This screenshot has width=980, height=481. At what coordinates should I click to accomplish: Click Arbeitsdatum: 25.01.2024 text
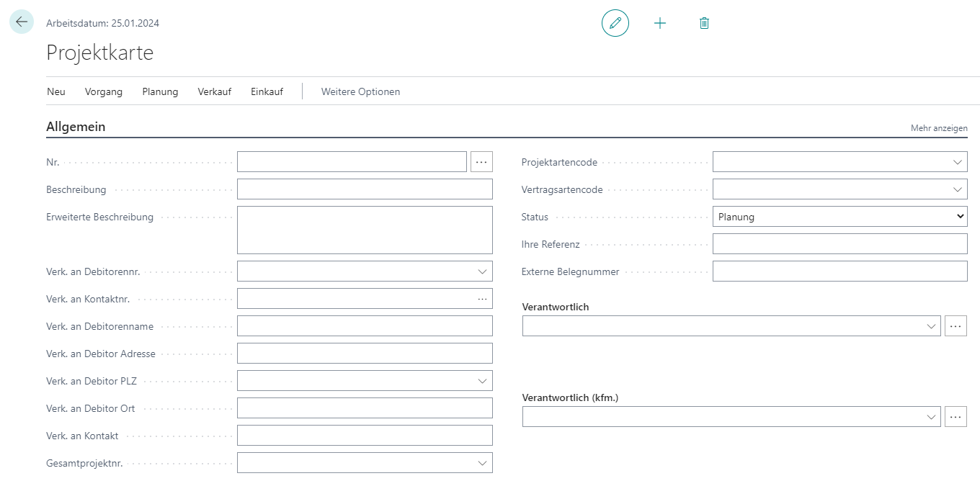coord(102,23)
